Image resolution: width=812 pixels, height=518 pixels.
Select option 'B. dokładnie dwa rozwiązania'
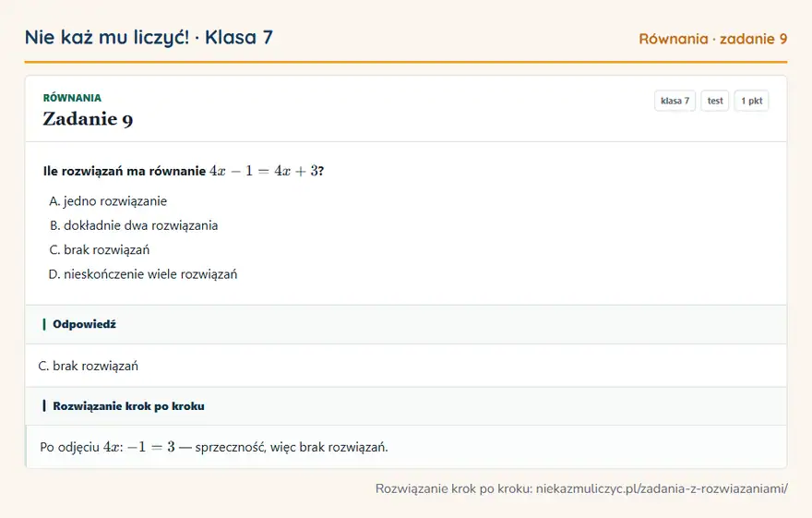(134, 225)
